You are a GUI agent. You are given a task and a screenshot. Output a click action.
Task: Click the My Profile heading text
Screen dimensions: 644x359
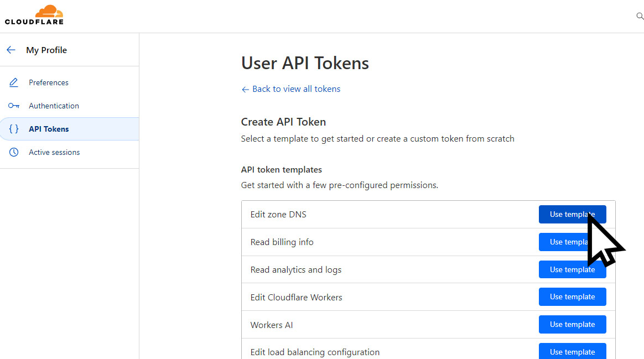46,50
